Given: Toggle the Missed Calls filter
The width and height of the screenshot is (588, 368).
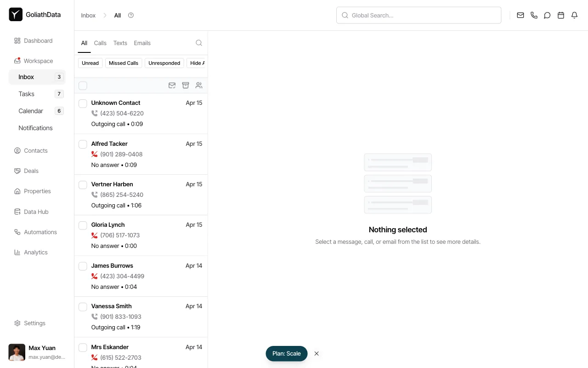Looking at the screenshot, I should (x=123, y=63).
